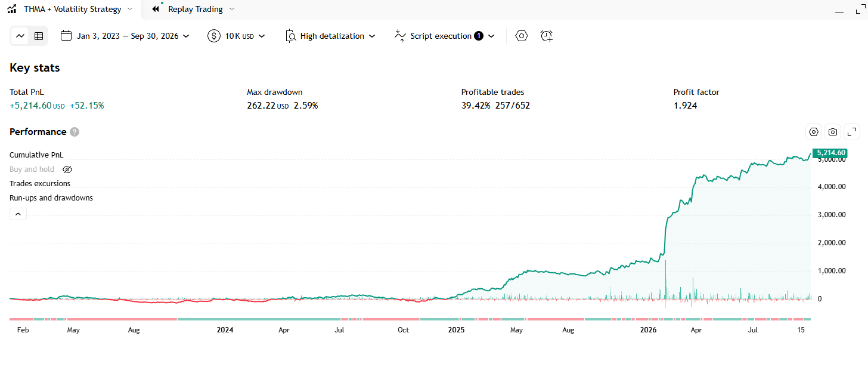This screenshot has height=367, width=868.
Task: Expand the Performance chart to fullscreen
Action: point(852,132)
